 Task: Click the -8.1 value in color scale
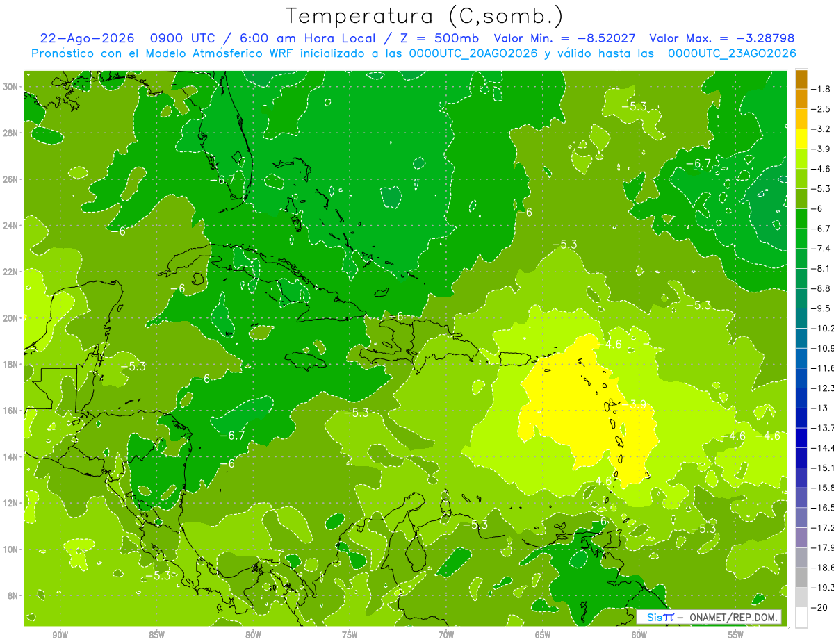(x=822, y=268)
